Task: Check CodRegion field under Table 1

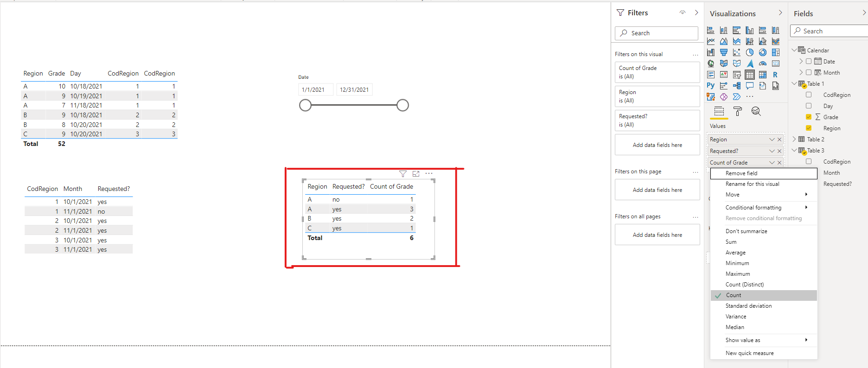Action: point(809,95)
